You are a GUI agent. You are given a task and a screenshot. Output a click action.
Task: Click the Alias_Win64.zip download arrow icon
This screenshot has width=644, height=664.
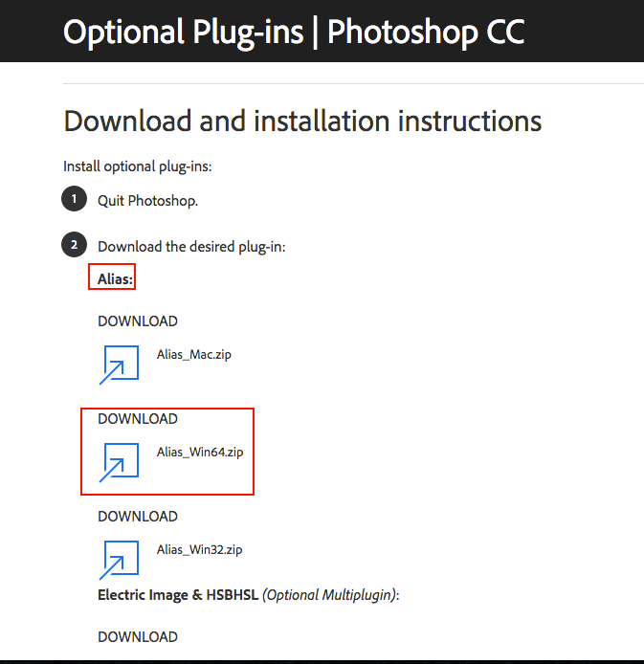[120, 460]
